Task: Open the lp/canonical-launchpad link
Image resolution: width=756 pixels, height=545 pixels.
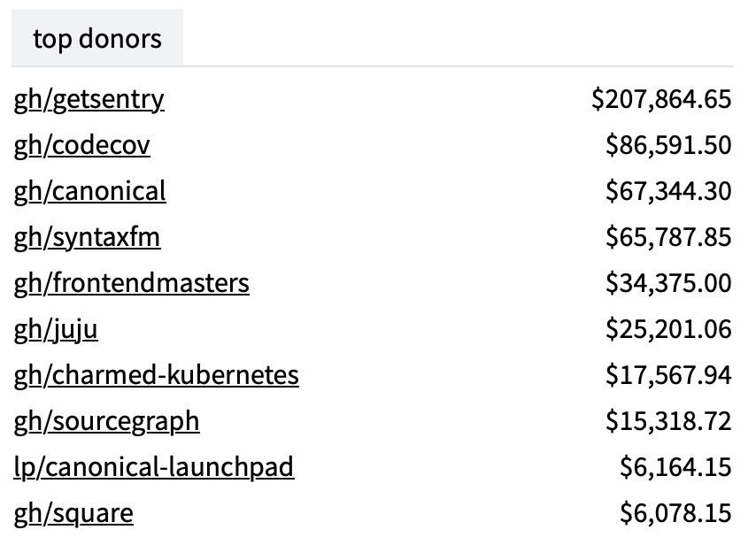Action: coord(153,467)
